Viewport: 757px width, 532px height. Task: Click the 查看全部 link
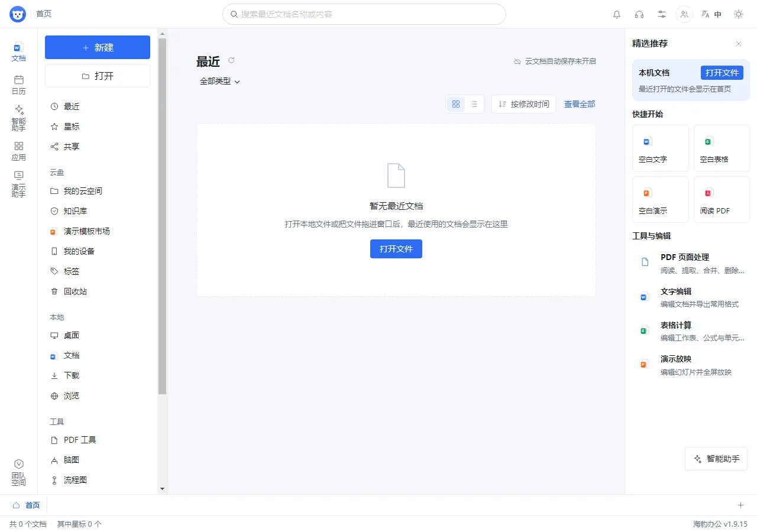(x=580, y=104)
